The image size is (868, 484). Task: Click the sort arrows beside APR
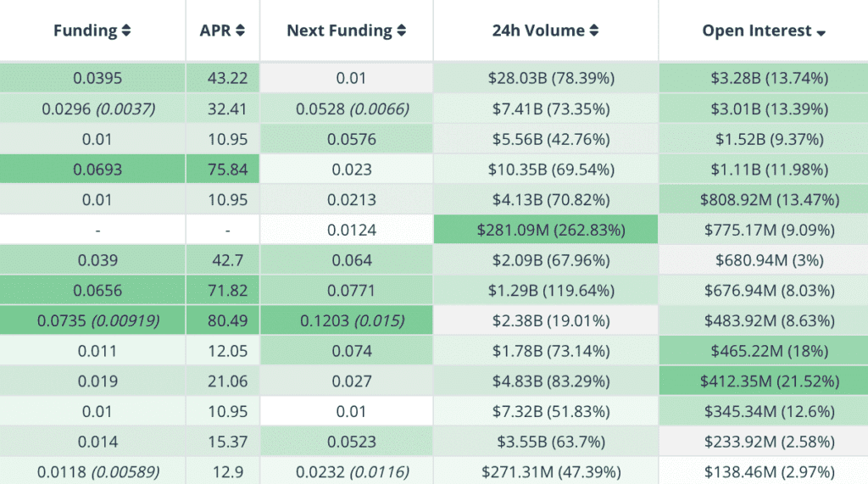point(240,31)
